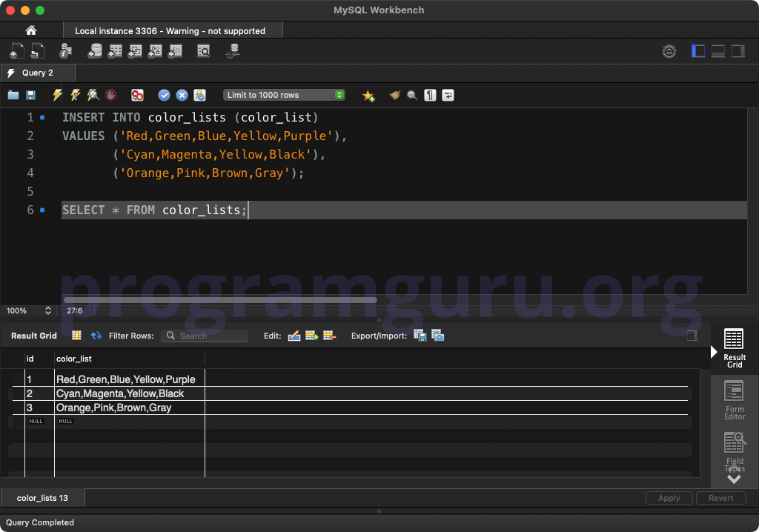Screen dimensions: 759x532
Task: Open the home screen tab
Action: (31, 30)
